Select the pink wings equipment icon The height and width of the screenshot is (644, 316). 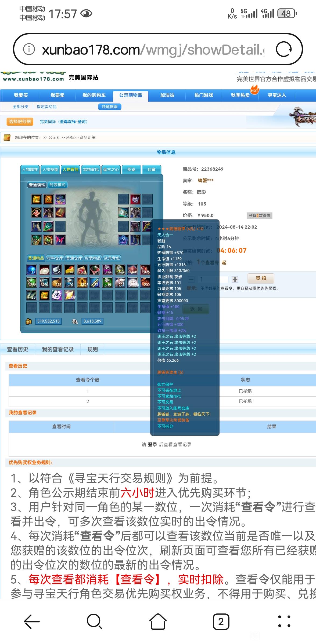pos(60,240)
